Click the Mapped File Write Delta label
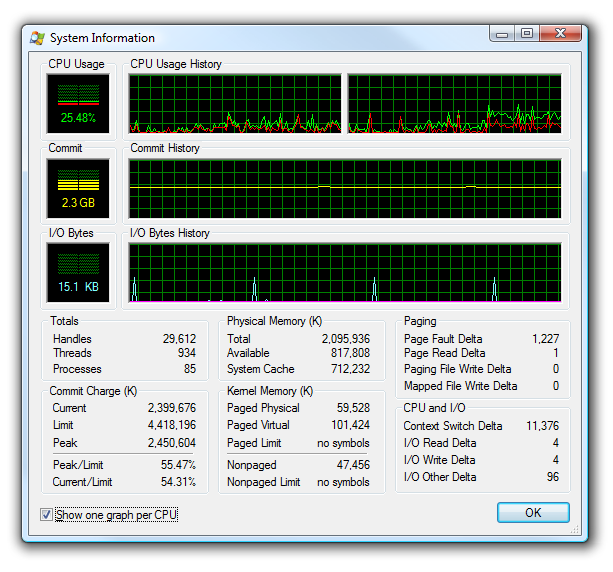The height and width of the screenshot is (572, 613). point(461,386)
